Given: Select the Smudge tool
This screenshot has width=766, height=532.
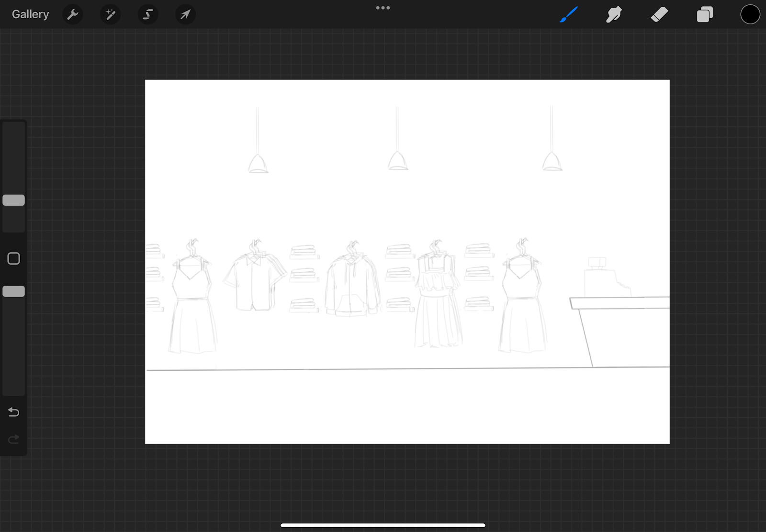Looking at the screenshot, I should [x=614, y=14].
